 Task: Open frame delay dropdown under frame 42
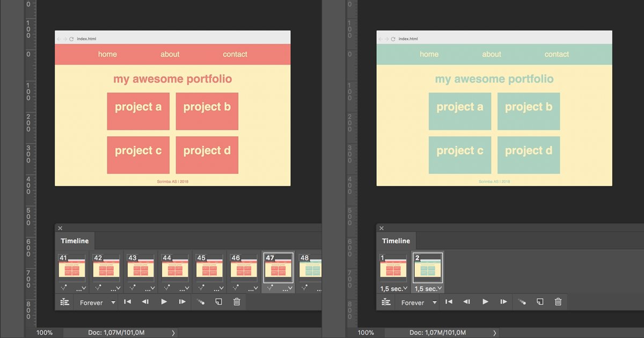click(x=116, y=289)
